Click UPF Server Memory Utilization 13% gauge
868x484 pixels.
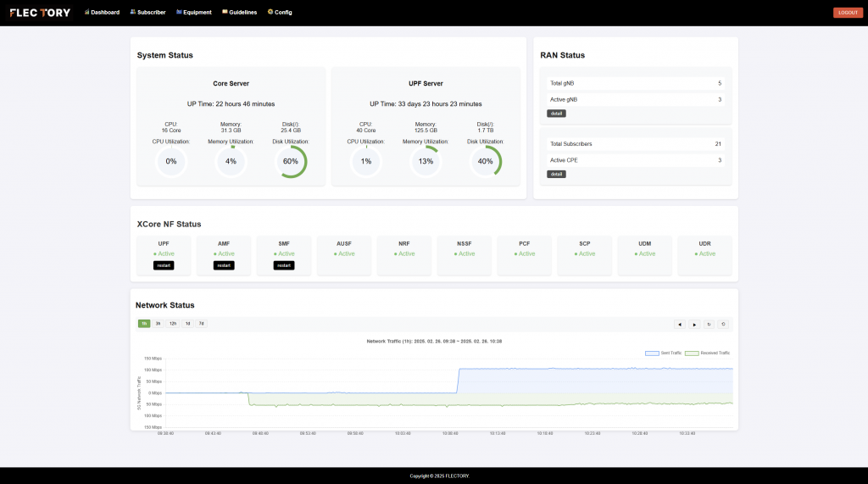click(426, 162)
